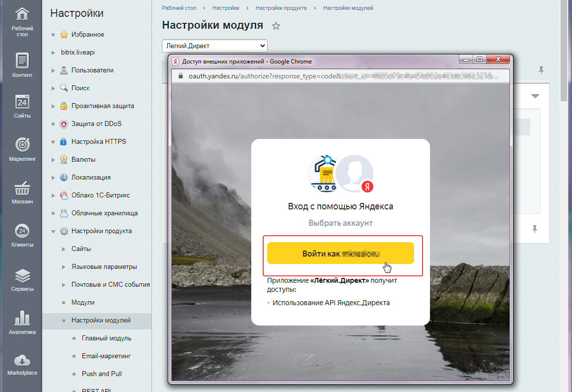Click the oauth.yandex.ru address bar in the popup
This screenshot has width=572, height=392.
tap(340, 76)
